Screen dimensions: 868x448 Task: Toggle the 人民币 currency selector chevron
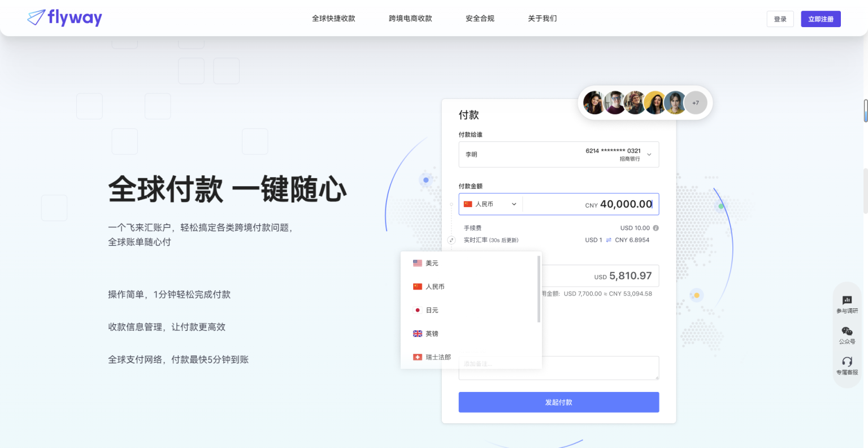click(514, 204)
